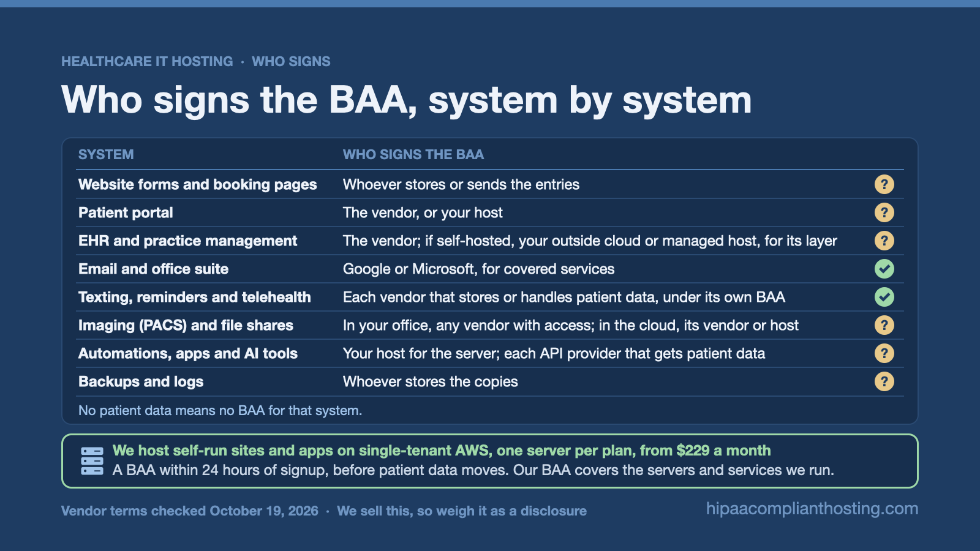Click green checkmark for Texting, reminders and telehealth
Viewport: 980px width, 551px height.
(884, 297)
